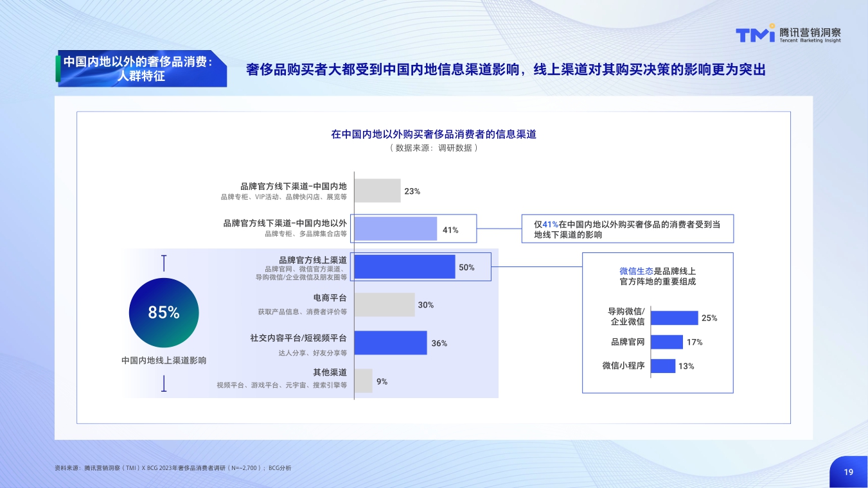868x488 pixels.
Task: Select the 人群特征 section header tab
Action: (x=141, y=69)
